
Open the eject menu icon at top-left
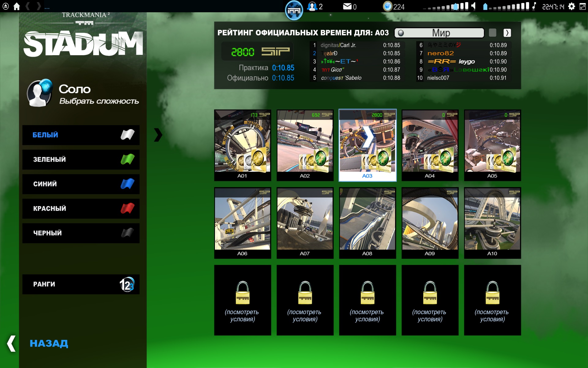(6, 6)
